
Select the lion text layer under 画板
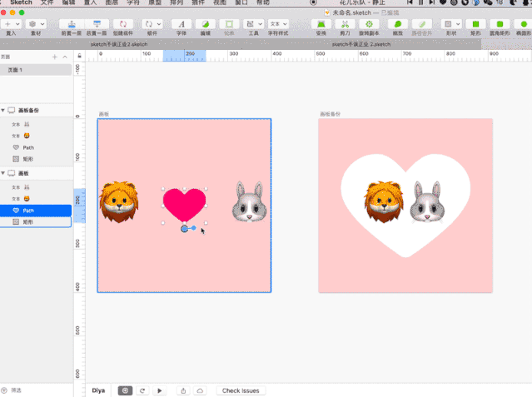(36, 199)
